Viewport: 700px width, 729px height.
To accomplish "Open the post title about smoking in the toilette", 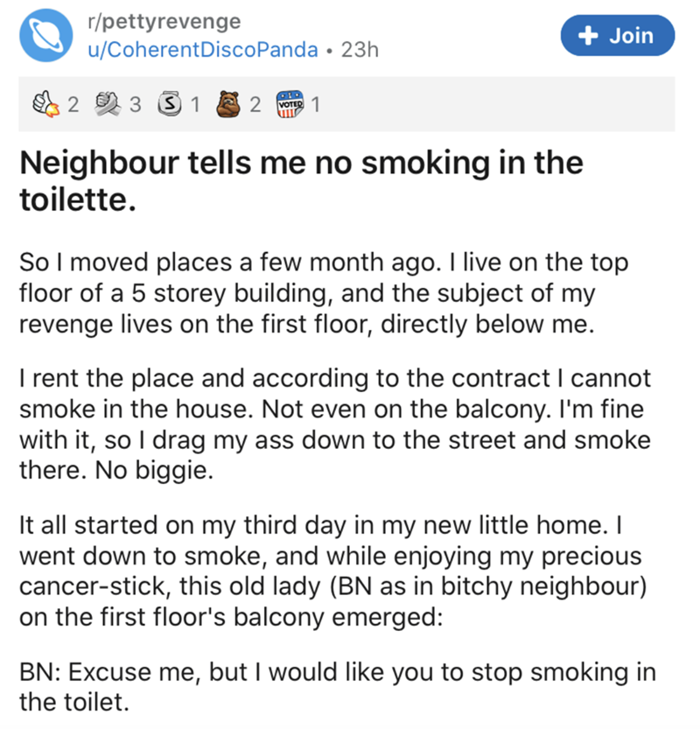I will (300, 181).
